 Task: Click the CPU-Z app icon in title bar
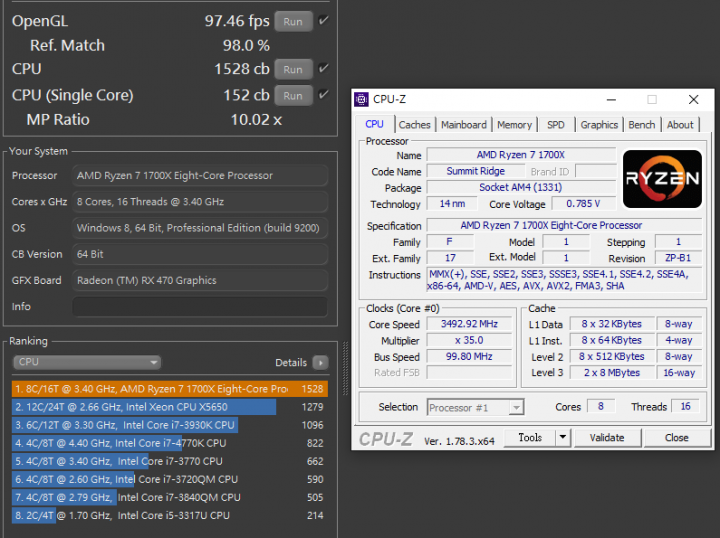(361, 99)
